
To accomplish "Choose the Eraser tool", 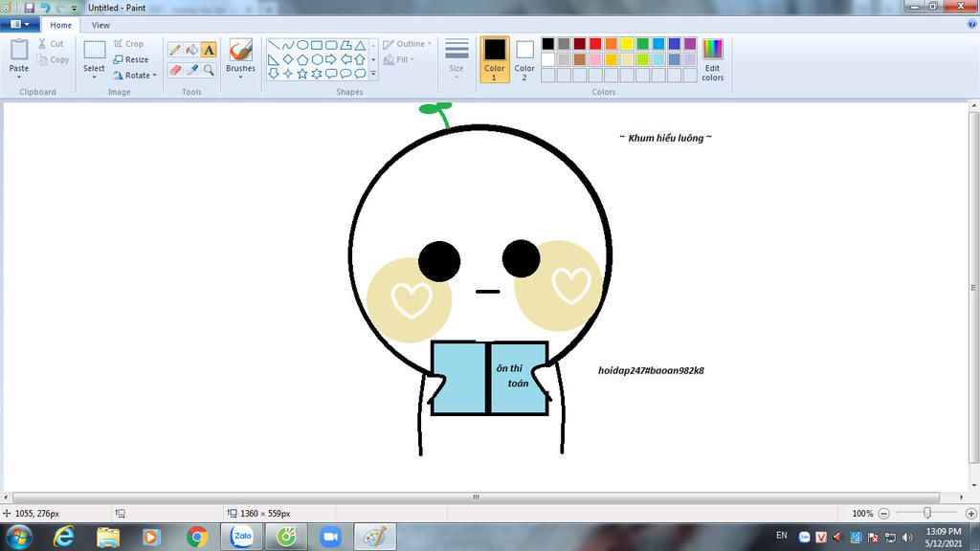I will (175, 69).
